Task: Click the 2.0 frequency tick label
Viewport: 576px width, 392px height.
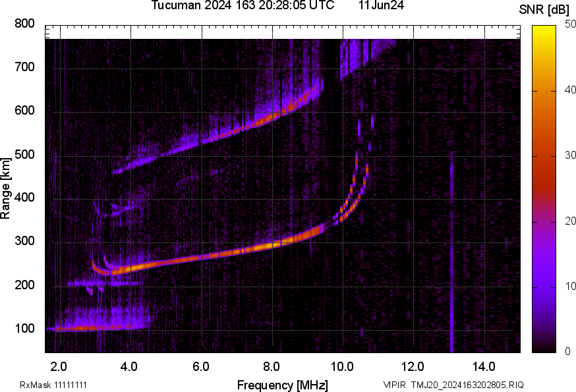Action: coord(59,366)
